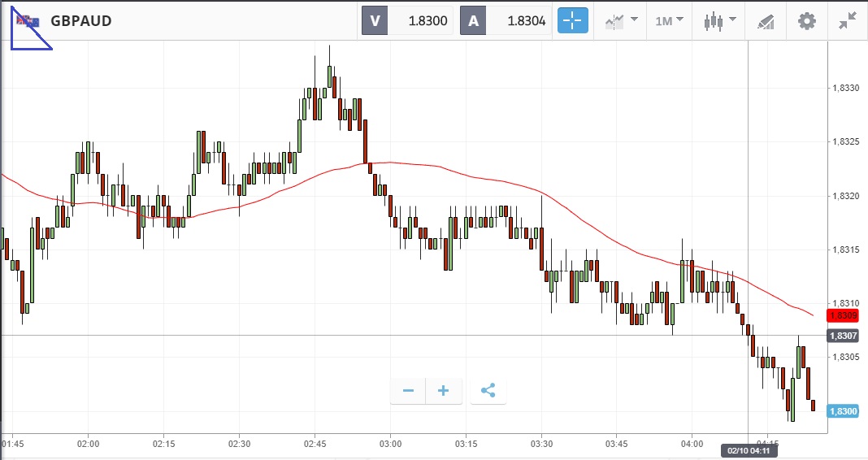Click the buy price value 1.8304
This screenshot has width=868, height=460.
[x=527, y=21]
